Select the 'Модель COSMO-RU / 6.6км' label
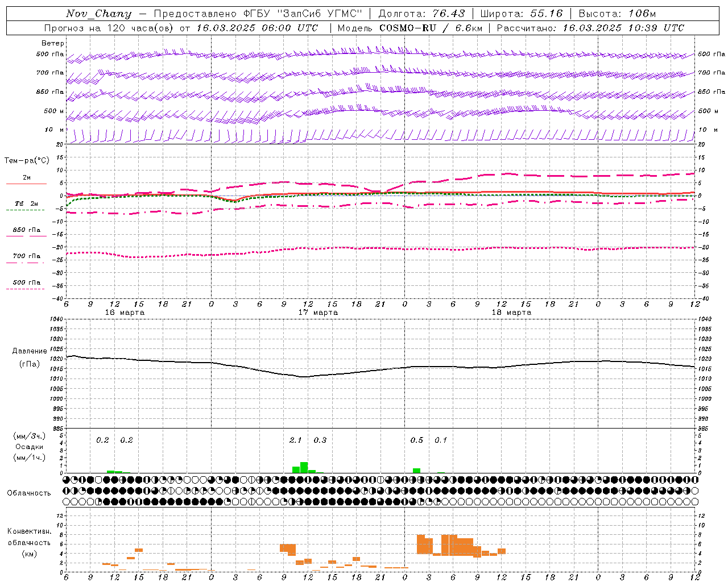This screenshot has width=728, height=582. pos(409,28)
